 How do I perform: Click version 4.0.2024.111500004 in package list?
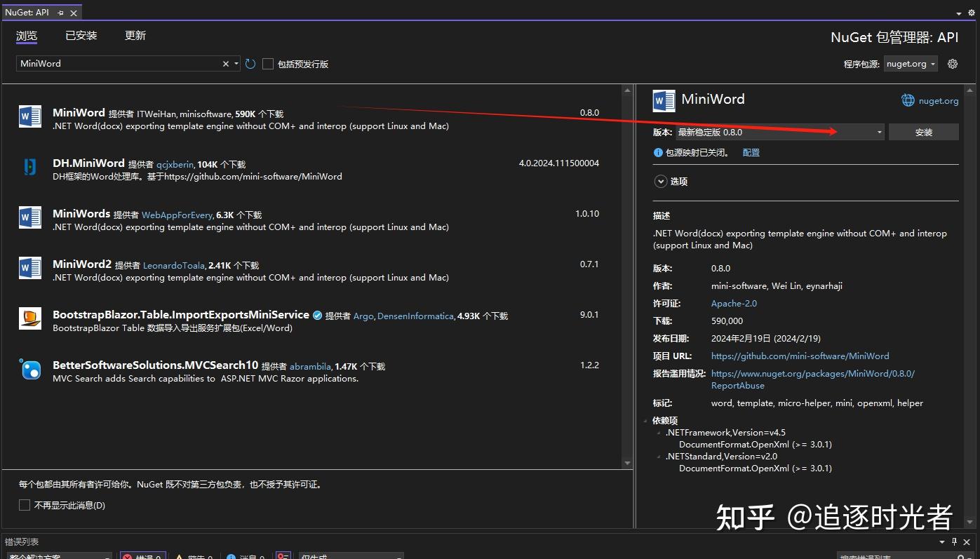tap(559, 163)
